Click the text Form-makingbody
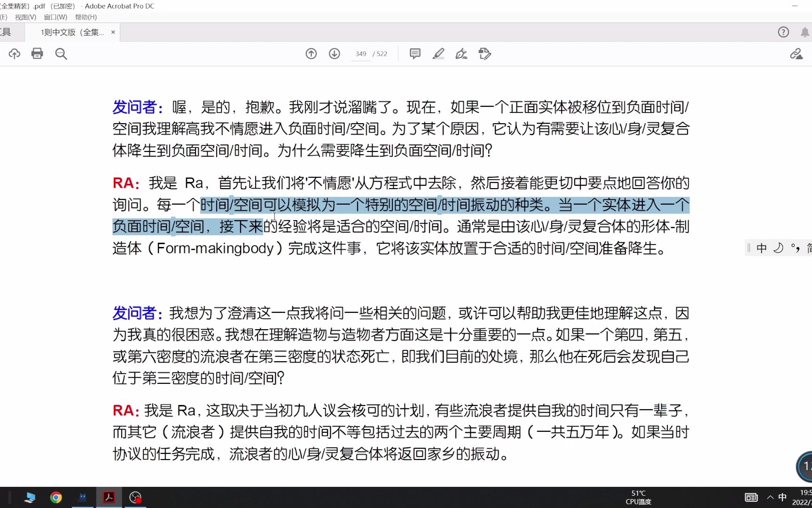This screenshot has width=812, height=508. 215,248
